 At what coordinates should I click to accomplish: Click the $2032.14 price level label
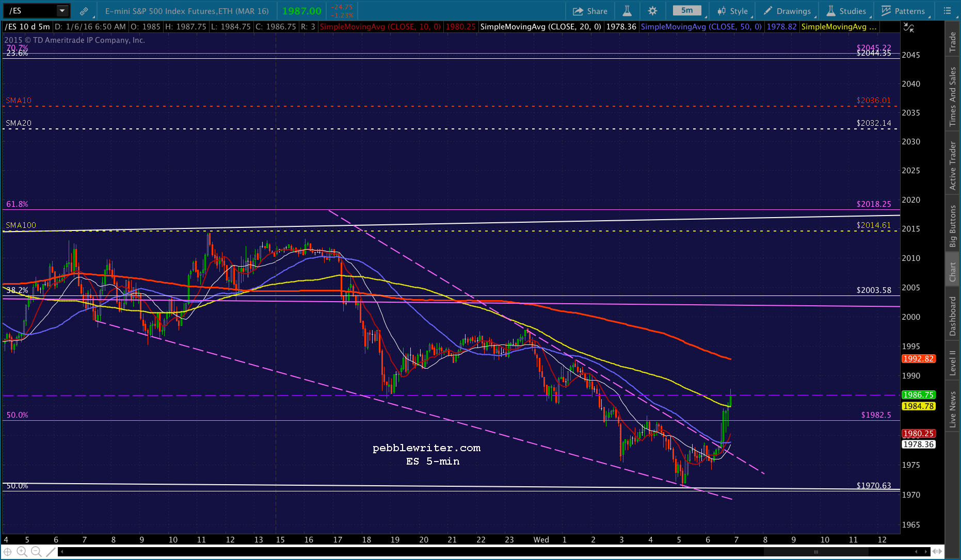coord(874,123)
